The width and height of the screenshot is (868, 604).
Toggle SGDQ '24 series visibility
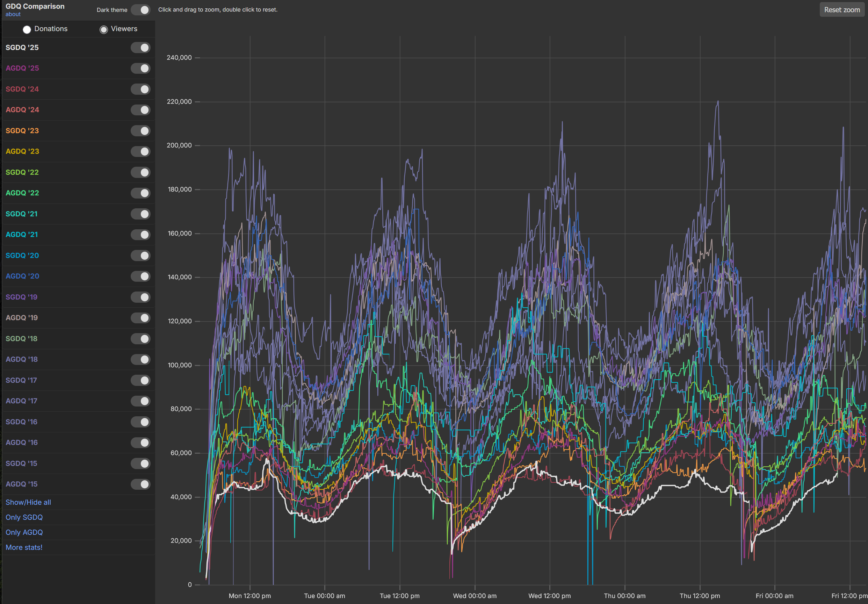pos(140,89)
